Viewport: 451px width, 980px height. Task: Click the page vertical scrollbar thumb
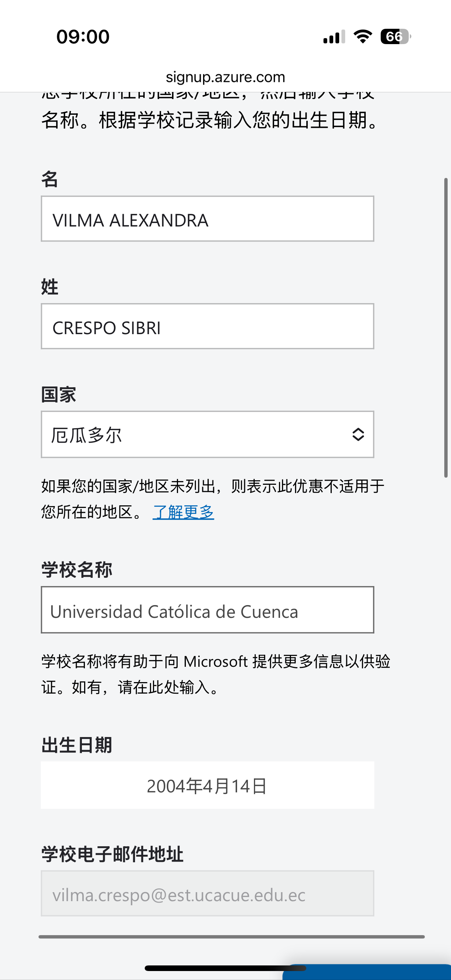[446, 327]
